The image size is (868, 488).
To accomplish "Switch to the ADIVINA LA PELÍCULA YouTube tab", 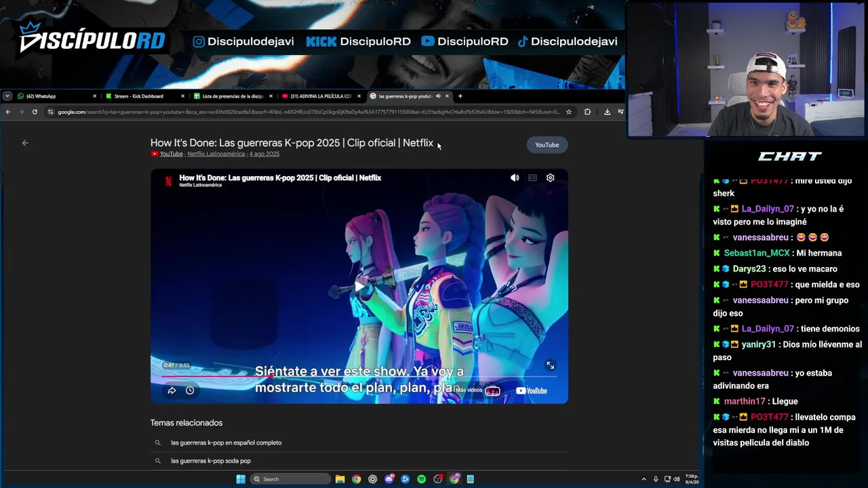I will point(321,96).
